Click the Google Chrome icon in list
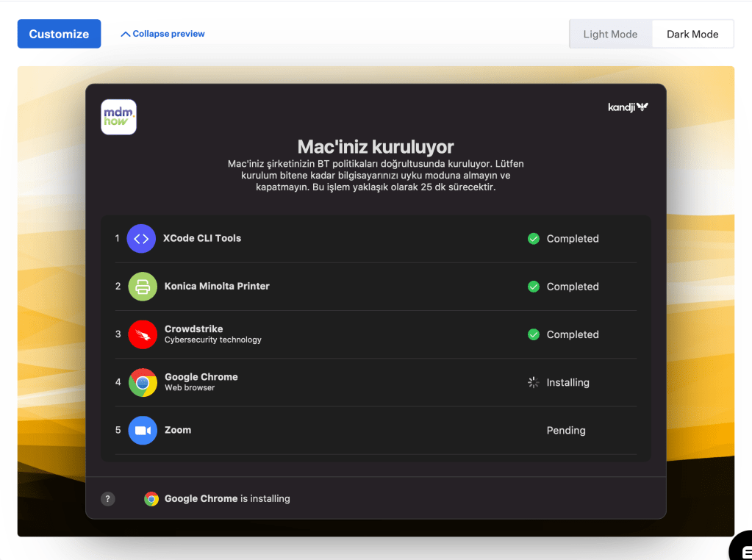Screen dimensions: 752x560 click(143, 382)
